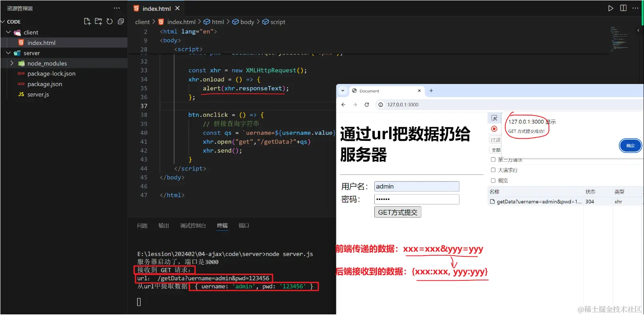Split the editor to the right
644x316 pixels.
point(623,8)
